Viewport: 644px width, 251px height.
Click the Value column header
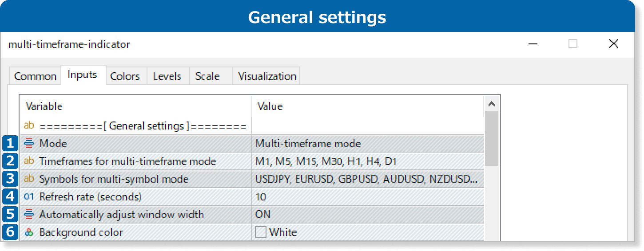368,106
